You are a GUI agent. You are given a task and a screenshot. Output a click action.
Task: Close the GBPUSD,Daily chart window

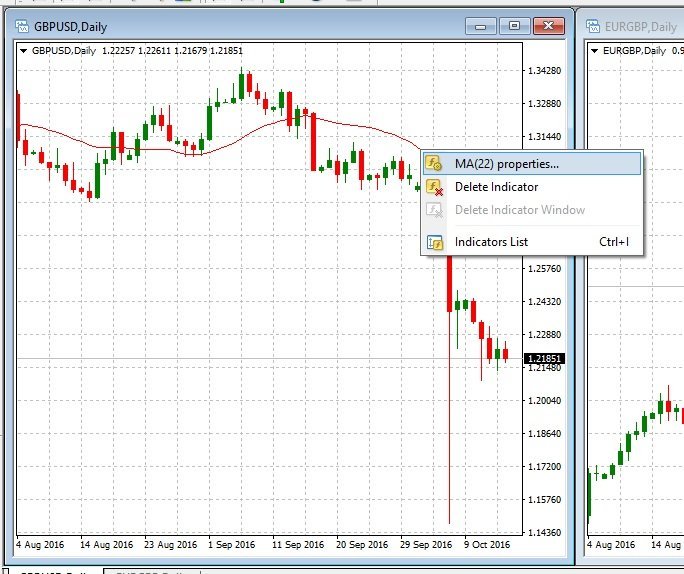click(549, 26)
